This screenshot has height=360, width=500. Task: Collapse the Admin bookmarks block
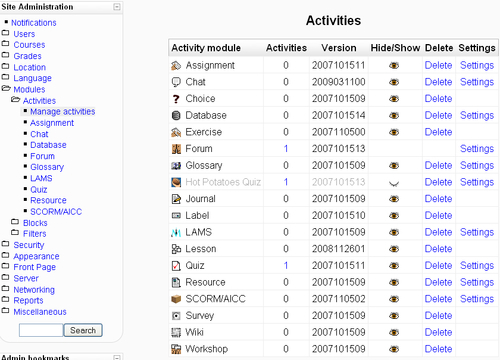pyautogui.click(x=117, y=357)
